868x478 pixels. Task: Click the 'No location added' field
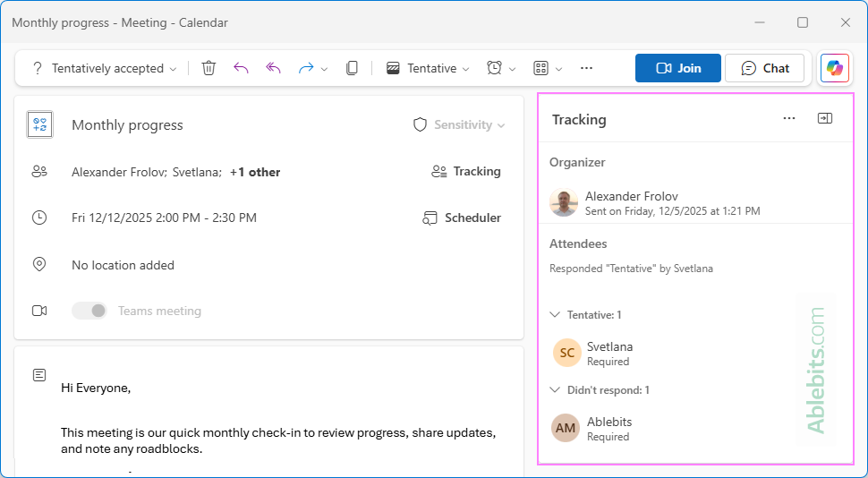click(123, 265)
